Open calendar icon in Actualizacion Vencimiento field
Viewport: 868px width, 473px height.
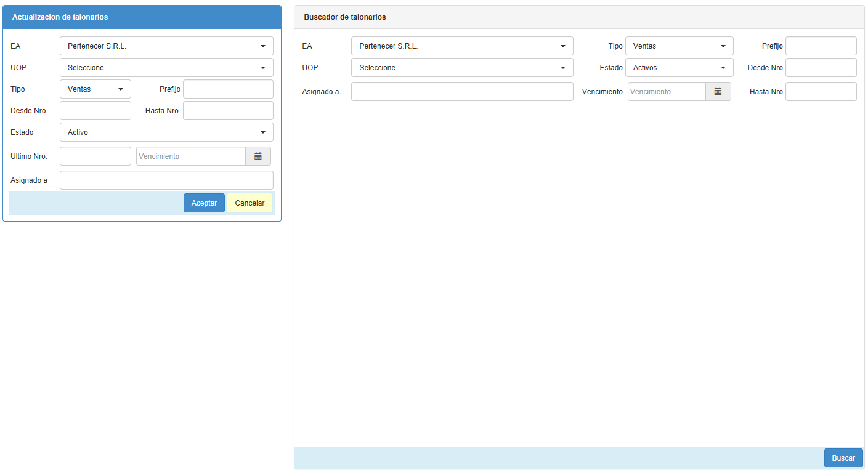point(258,156)
